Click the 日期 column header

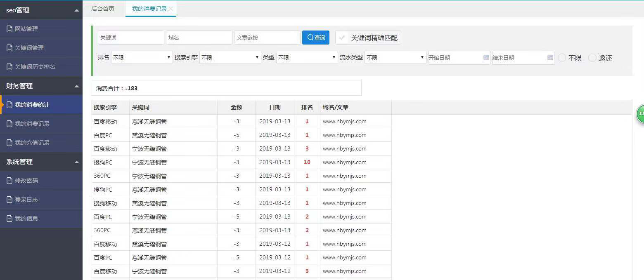coord(275,107)
